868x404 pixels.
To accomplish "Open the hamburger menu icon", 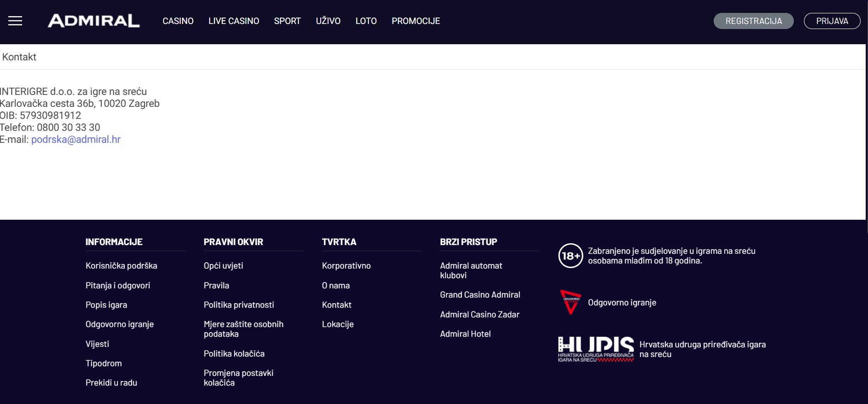I will tap(15, 21).
